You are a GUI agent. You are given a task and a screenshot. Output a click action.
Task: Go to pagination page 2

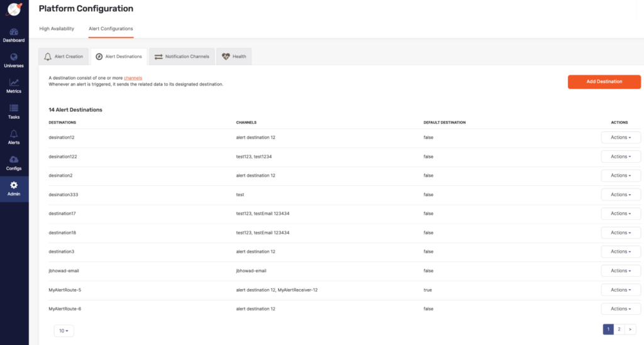[x=619, y=329]
